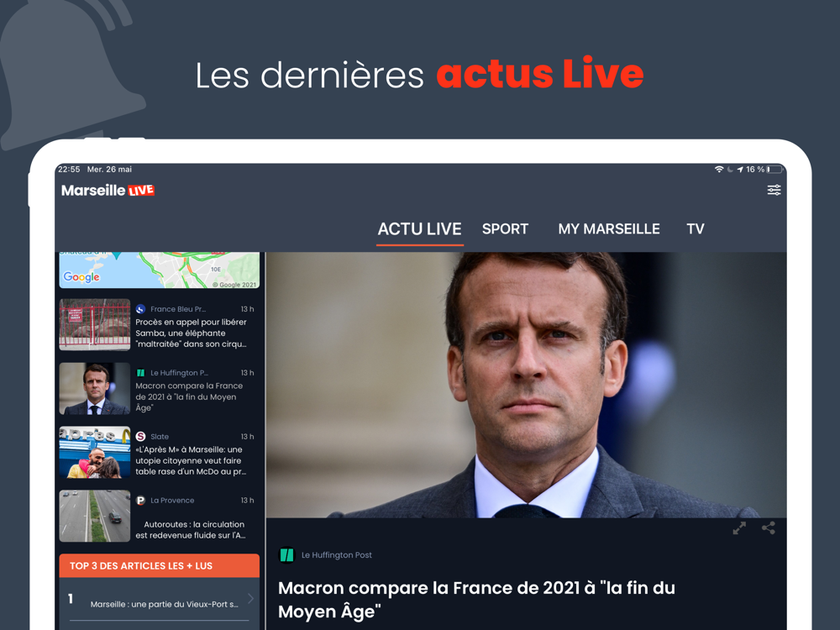Open the MY MARSEILLE tab
The width and height of the screenshot is (840, 630).
[x=608, y=229]
